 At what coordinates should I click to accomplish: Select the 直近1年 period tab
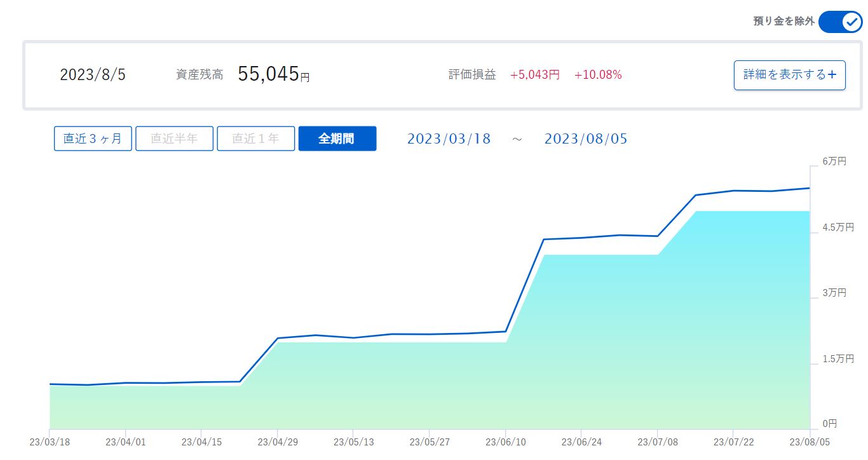[x=256, y=139]
